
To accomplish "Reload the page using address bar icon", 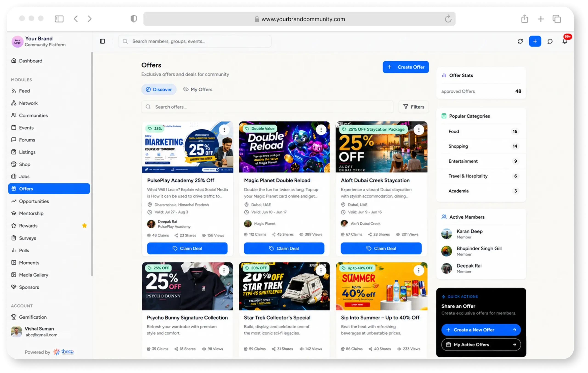I will [x=448, y=19].
